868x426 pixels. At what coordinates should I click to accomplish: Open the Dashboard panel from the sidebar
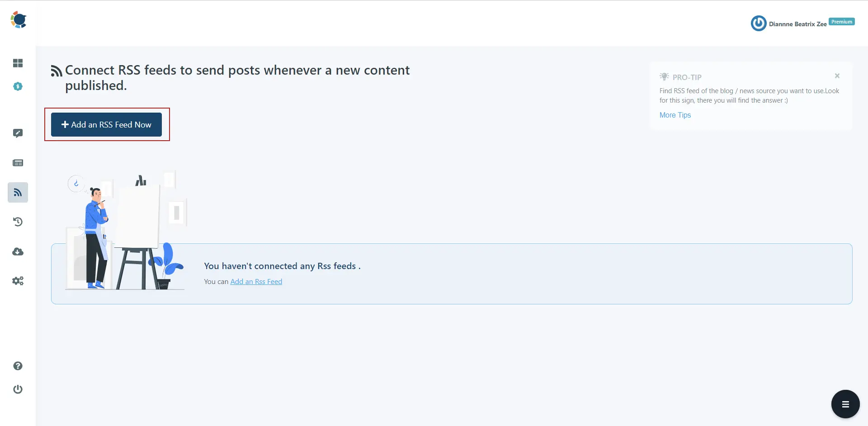click(x=18, y=63)
